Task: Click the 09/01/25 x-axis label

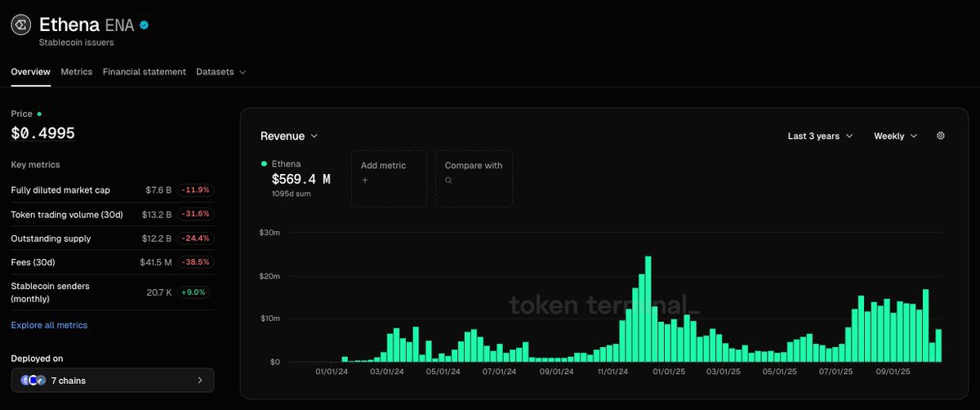Action: 893,372
